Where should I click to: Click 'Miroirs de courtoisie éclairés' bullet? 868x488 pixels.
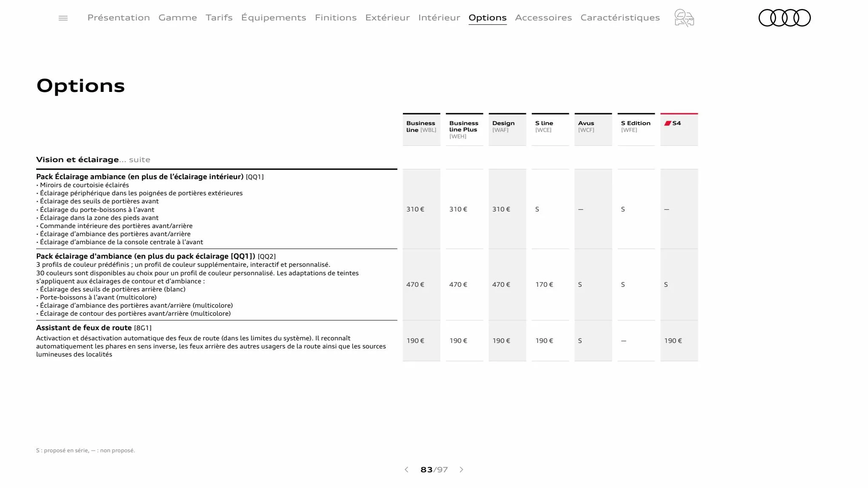(83, 185)
